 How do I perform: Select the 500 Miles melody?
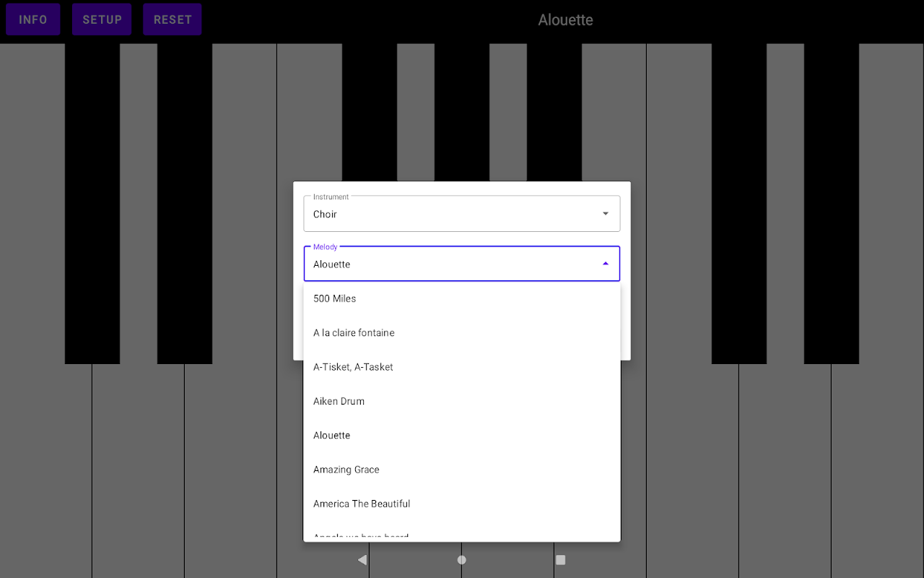pos(462,298)
